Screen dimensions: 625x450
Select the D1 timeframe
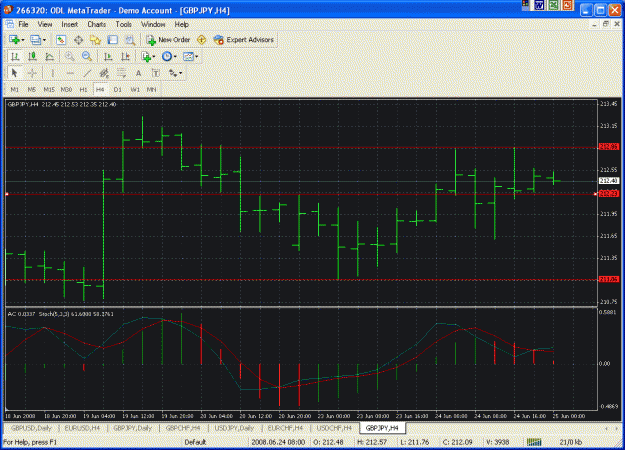[118, 90]
